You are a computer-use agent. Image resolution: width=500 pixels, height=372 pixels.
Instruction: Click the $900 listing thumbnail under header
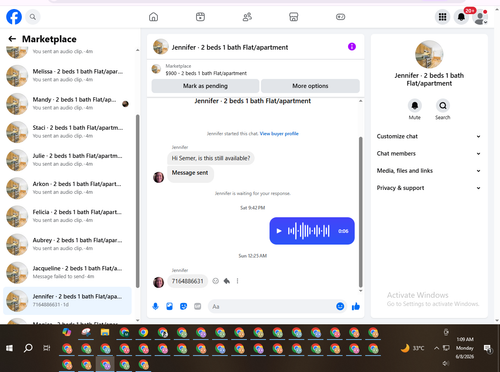click(x=156, y=69)
